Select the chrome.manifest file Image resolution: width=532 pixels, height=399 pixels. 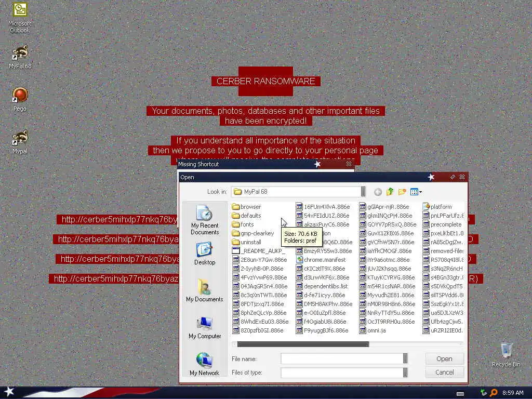[321, 260]
